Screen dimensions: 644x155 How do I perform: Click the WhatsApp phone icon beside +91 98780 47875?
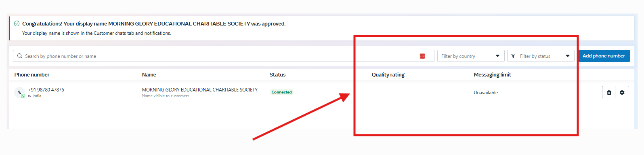coord(20,93)
